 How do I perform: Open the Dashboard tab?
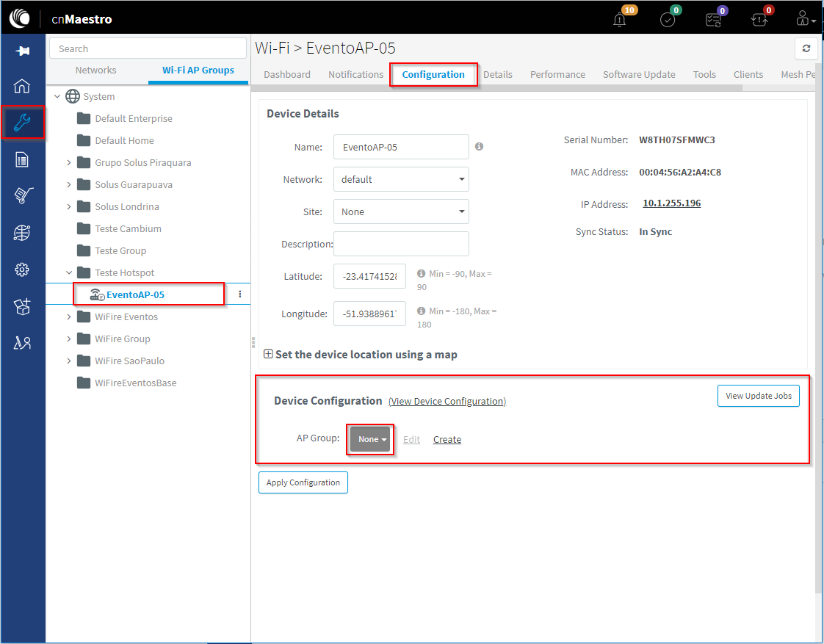287,75
